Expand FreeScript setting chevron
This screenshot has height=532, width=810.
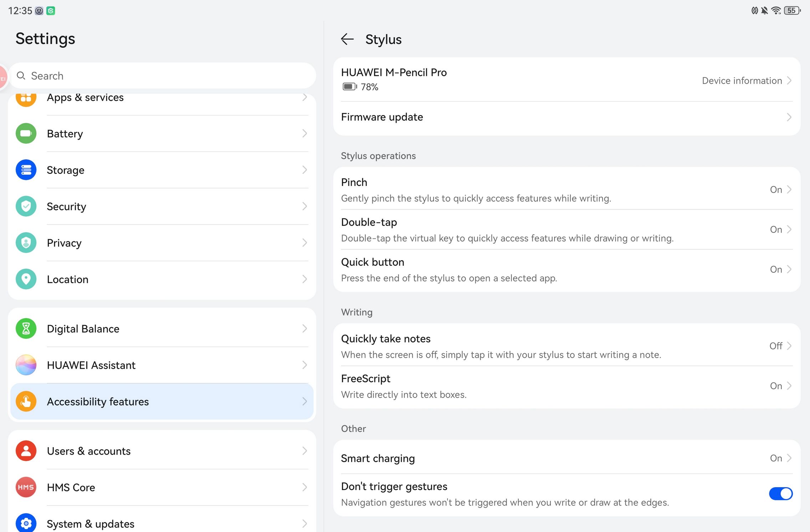point(789,386)
